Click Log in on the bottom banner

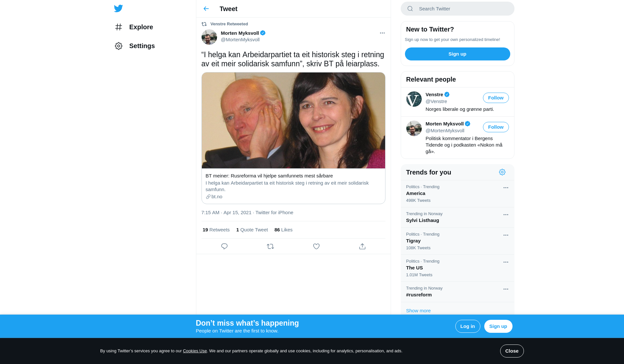(468, 326)
